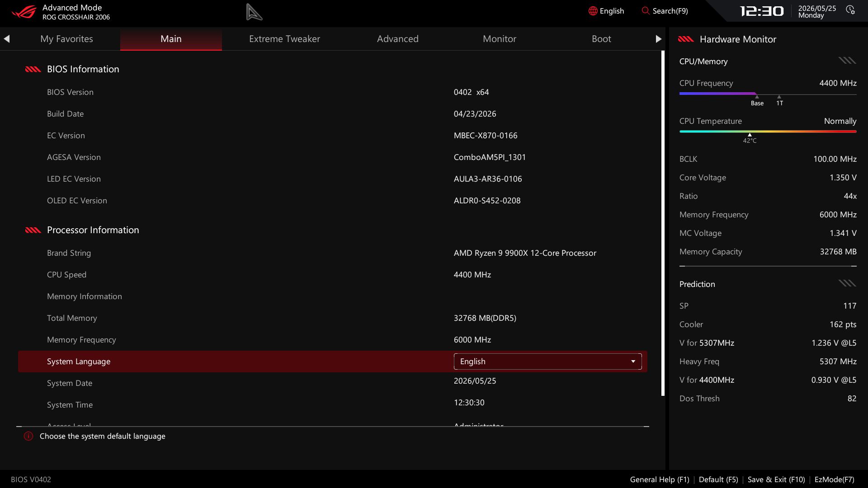
Task: Click the stripe icon next to BIOS Information
Action: point(33,69)
